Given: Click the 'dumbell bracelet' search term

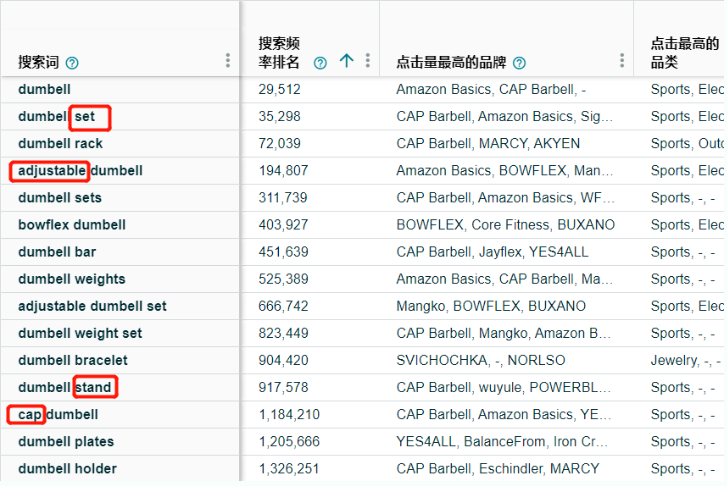Looking at the screenshot, I should (72, 360).
